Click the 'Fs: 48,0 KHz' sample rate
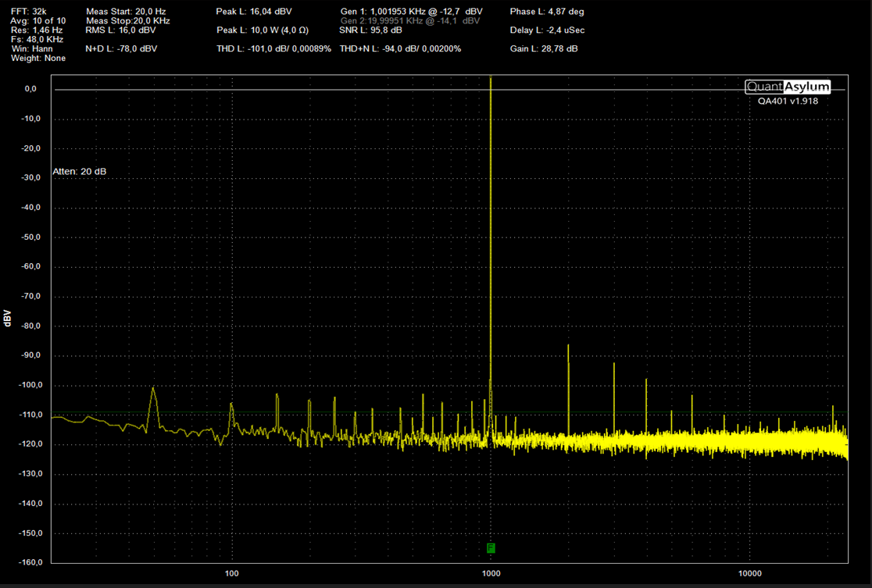 (37, 40)
